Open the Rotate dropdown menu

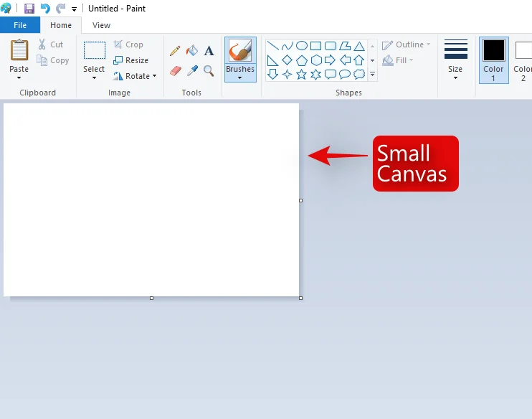click(154, 76)
